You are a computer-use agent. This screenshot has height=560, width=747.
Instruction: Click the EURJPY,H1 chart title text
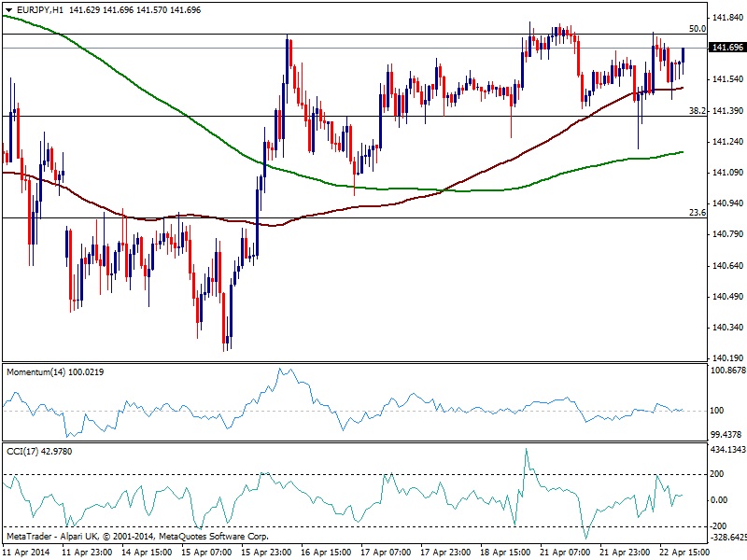click(39, 9)
